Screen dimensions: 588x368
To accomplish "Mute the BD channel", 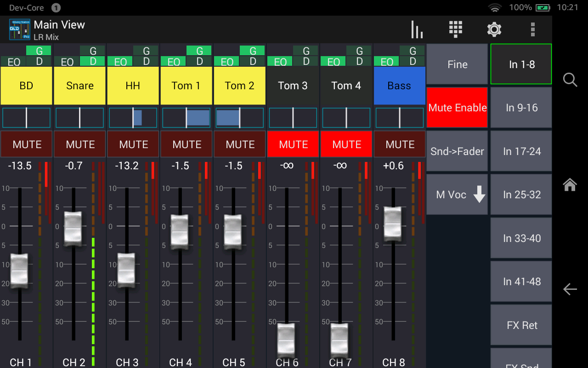I will coord(27,144).
